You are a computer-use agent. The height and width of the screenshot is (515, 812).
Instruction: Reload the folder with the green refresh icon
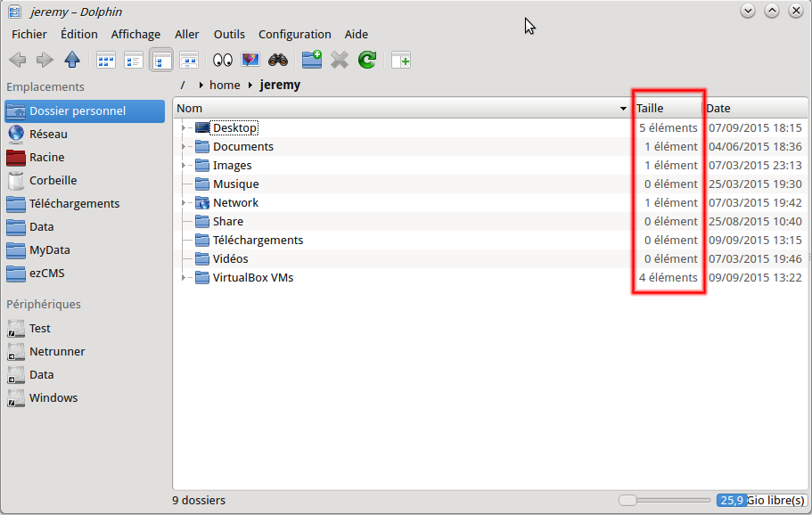[x=366, y=61]
